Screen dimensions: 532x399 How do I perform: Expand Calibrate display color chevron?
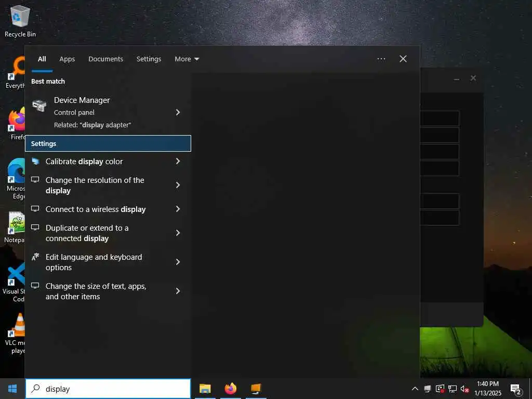point(178,161)
